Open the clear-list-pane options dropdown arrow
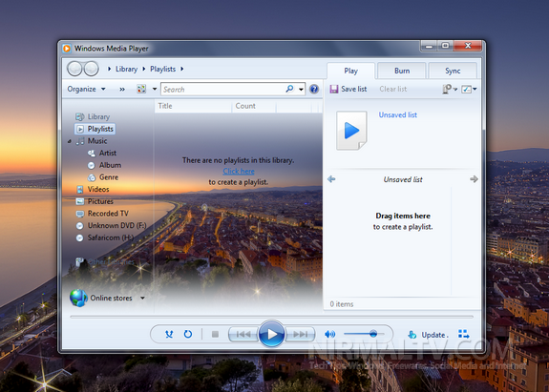 [475, 89]
